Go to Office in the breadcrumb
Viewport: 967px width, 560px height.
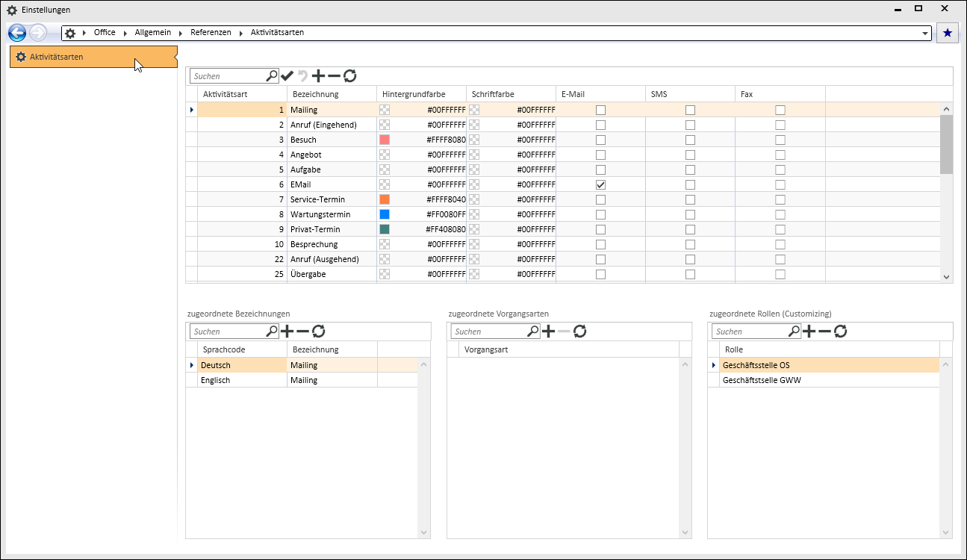pyautogui.click(x=105, y=33)
